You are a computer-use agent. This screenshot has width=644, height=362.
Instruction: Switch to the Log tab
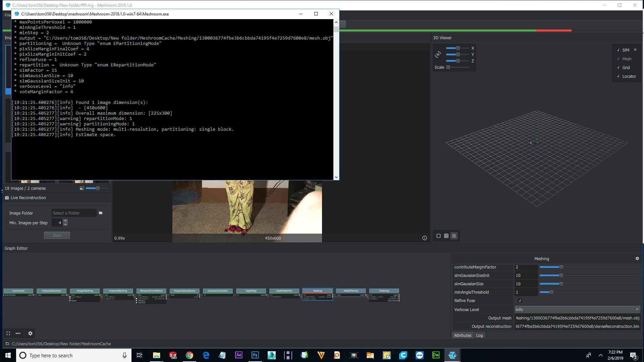click(479, 335)
